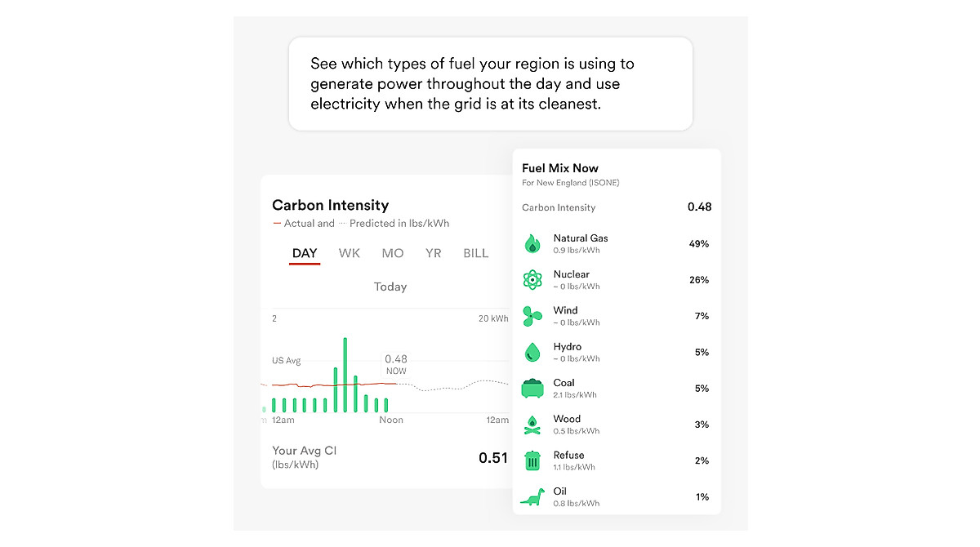Click the Hydro water droplet icon
Screen dimensions: 980x547
pos(532,351)
